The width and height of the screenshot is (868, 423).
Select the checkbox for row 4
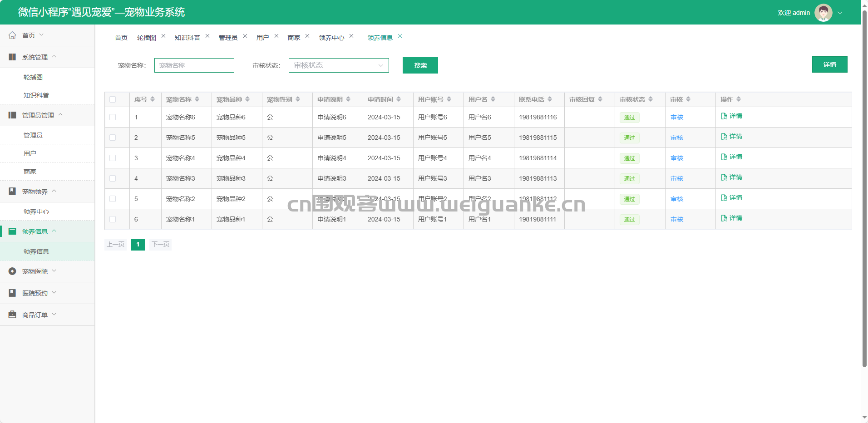pyautogui.click(x=113, y=178)
